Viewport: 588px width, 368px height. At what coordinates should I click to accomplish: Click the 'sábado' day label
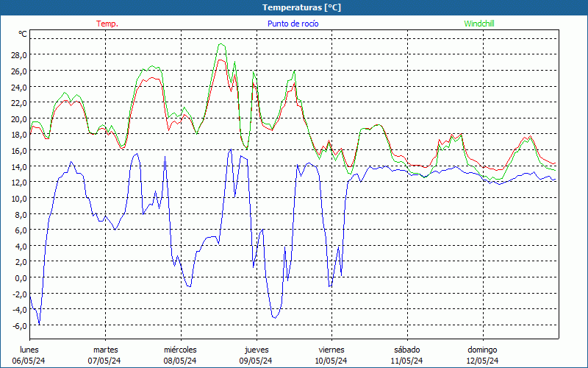point(407,350)
